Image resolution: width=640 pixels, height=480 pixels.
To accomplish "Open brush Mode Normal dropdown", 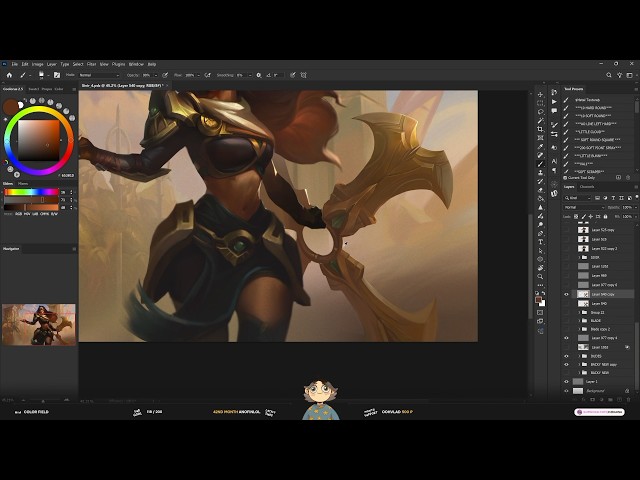I will click(x=99, y=75).
